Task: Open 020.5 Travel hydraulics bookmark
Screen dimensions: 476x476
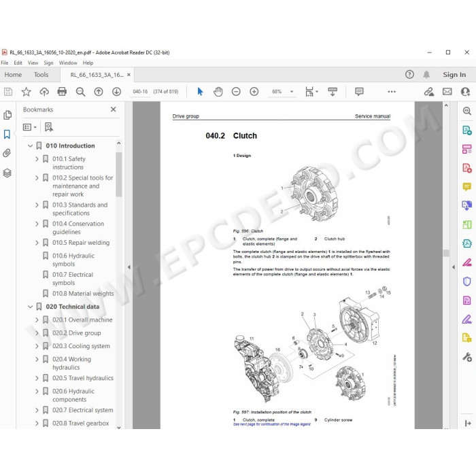Action: click(x=83, y=378)
